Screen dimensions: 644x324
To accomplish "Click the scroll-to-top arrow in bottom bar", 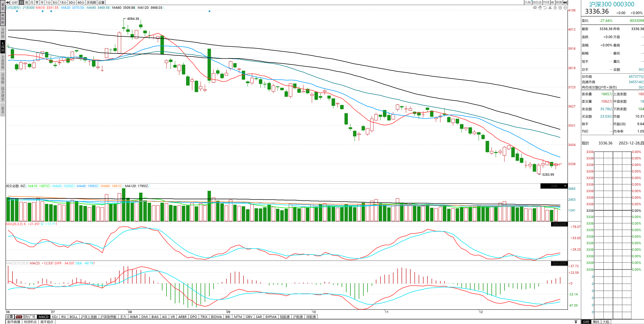I will tap(576, 322).
